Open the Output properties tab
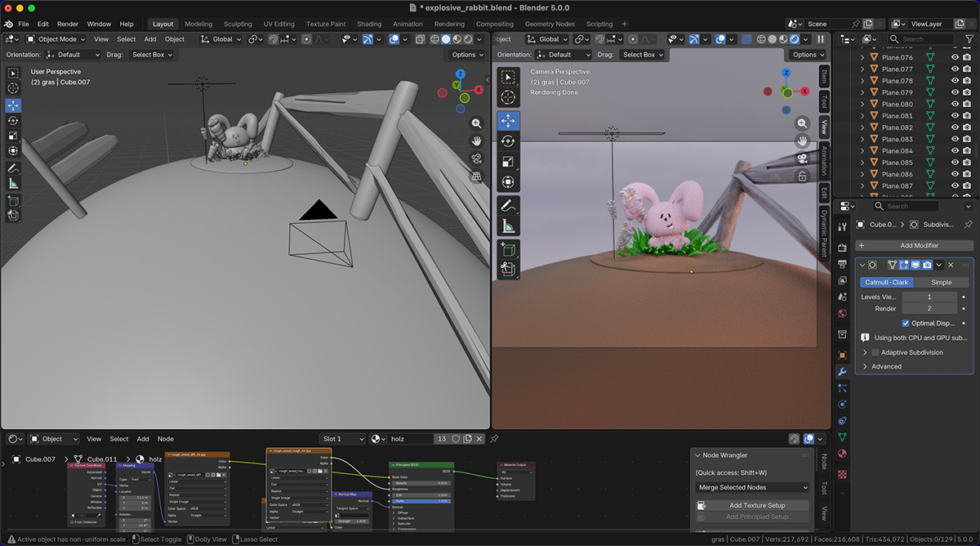This screenshot has height=546, width=980. pos(842,265)
